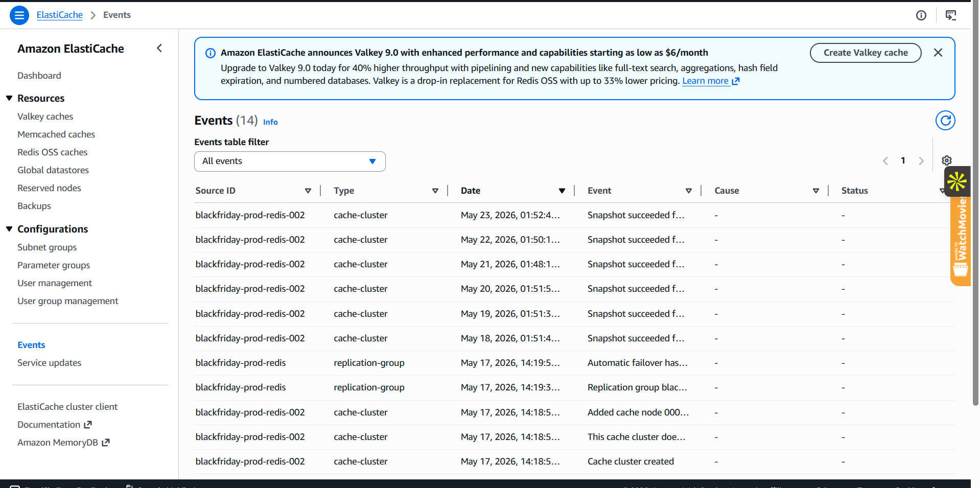Viewport: 980px width, 488px height.
Task: Collapse the Resources section
Action: 9,98
